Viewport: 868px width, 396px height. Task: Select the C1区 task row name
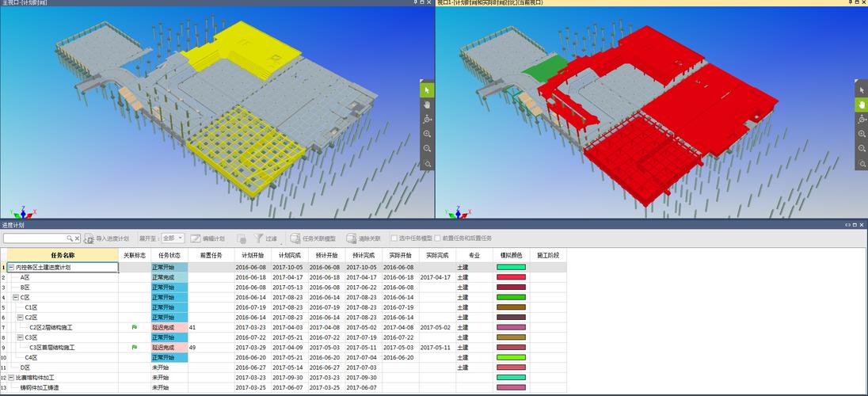point(32,307)
